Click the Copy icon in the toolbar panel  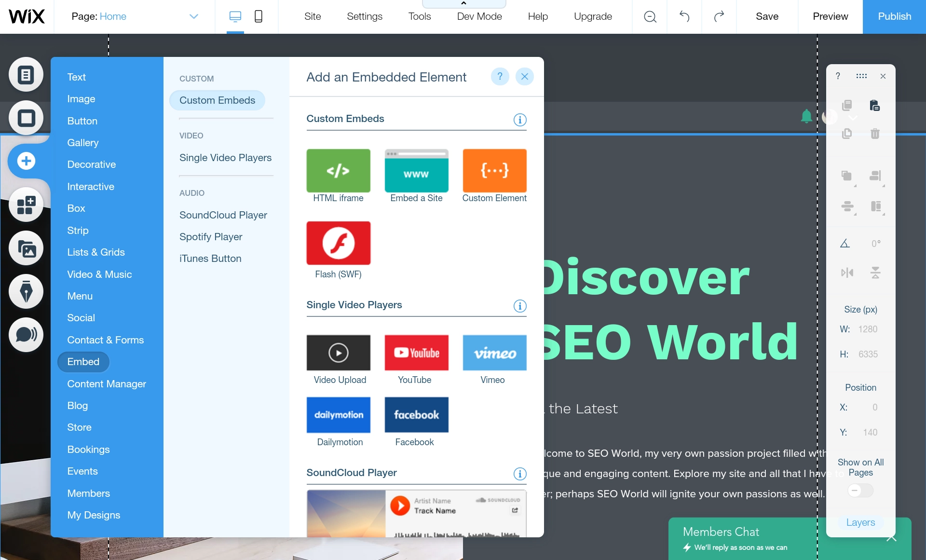coord(846,106)
